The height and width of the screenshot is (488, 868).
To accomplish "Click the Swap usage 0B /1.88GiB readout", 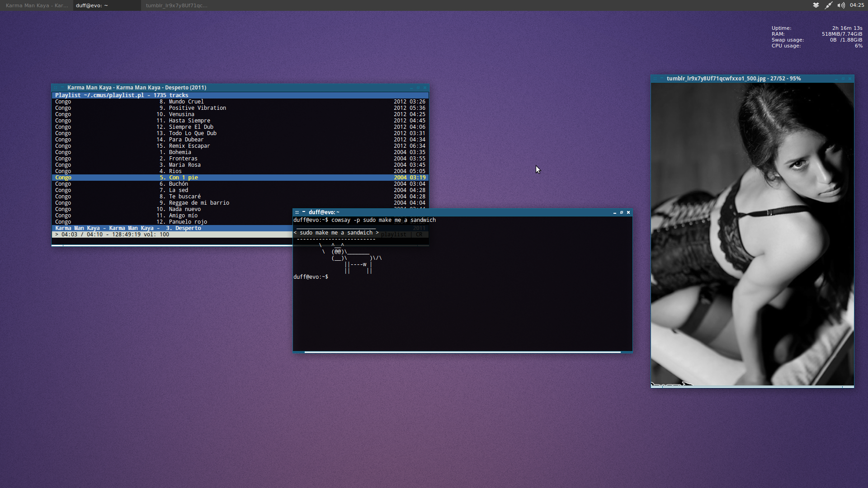I will click(817, 40).
